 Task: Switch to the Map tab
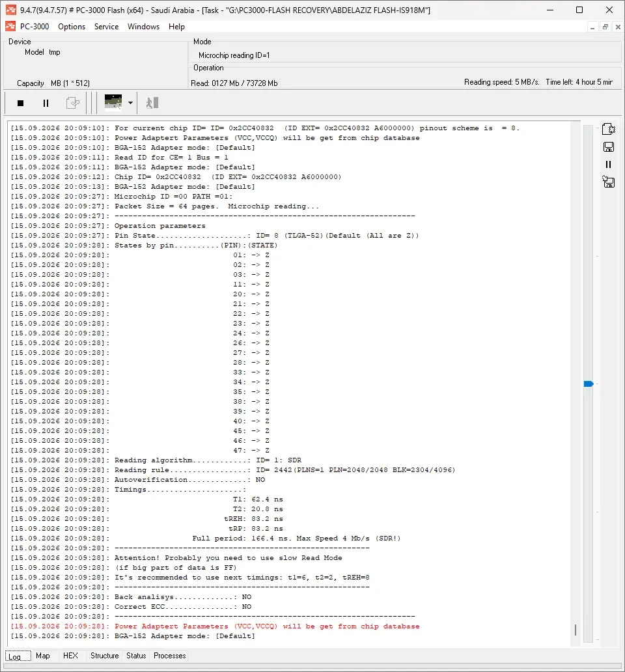[43, 656]
